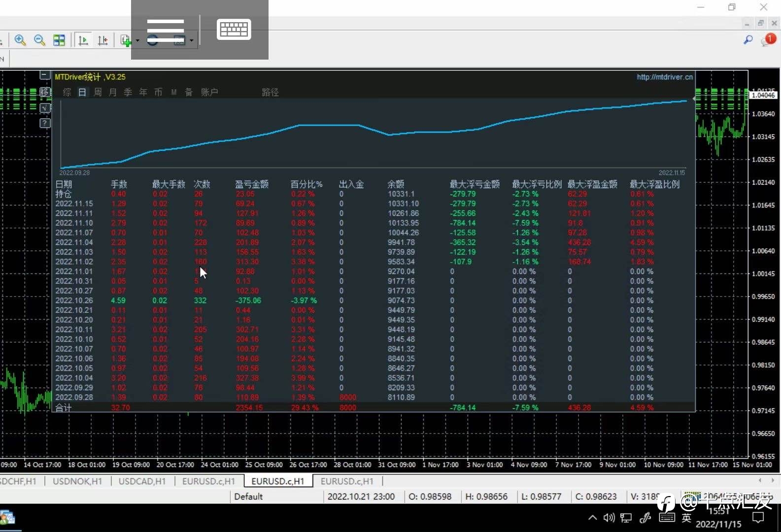Click the 10331.10 balance value
Image resolution: width=781 pixels, height=532 pixels.
(403, 203)
